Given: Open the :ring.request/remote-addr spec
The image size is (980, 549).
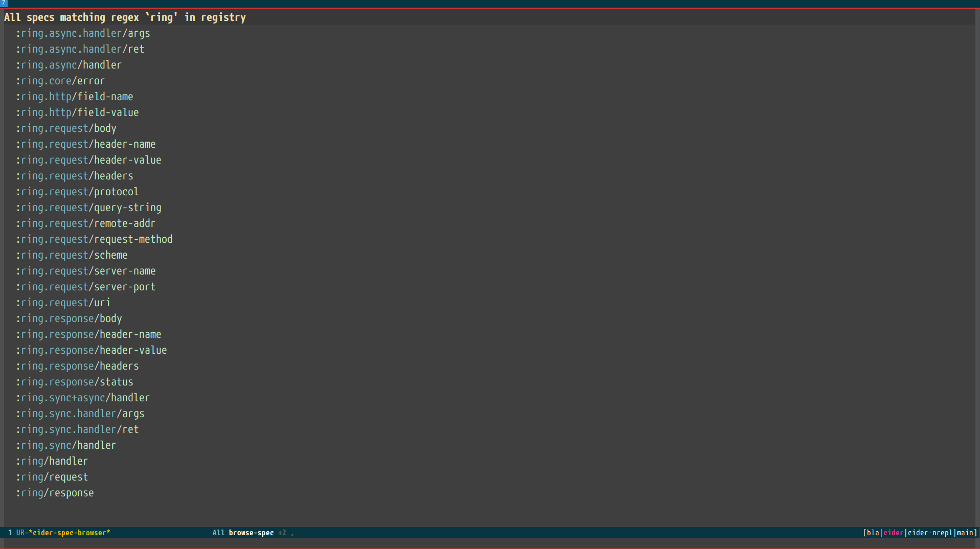Looking at the screenshot, I should click(x=86, y=223).
